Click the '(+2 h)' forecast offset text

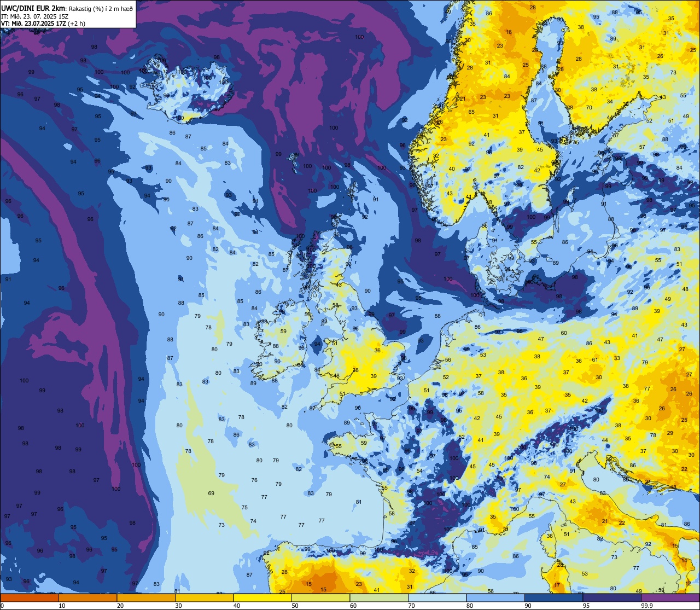click(78, 23)
